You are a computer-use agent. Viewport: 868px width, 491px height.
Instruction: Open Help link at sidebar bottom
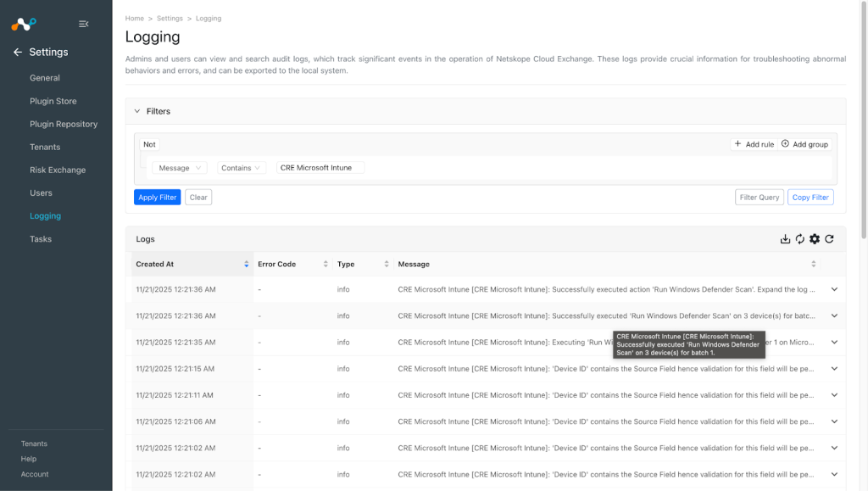point(29,459)
